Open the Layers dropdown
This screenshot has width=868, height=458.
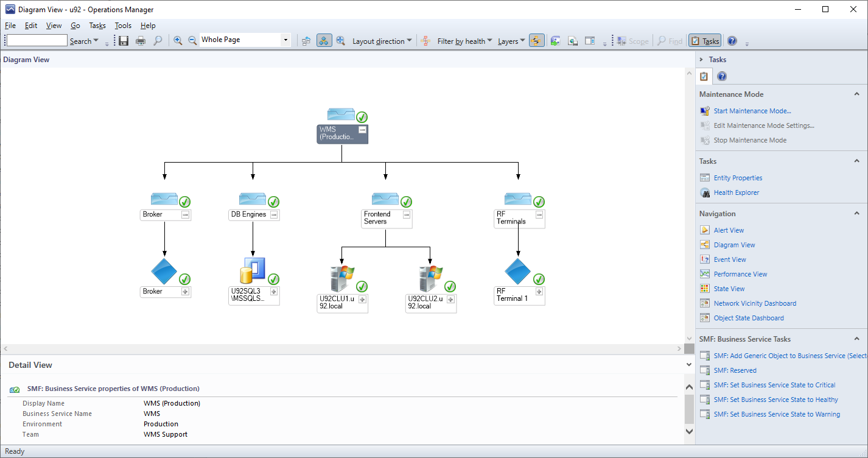pos(511,41)
